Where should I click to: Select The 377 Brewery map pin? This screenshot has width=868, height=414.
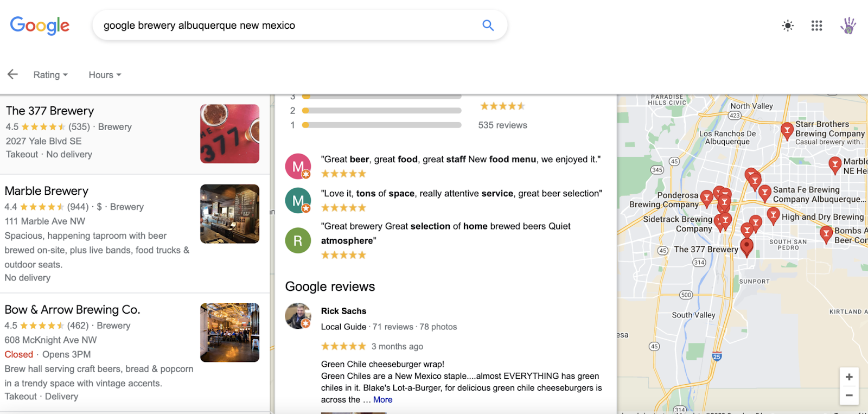pos(747,247)
